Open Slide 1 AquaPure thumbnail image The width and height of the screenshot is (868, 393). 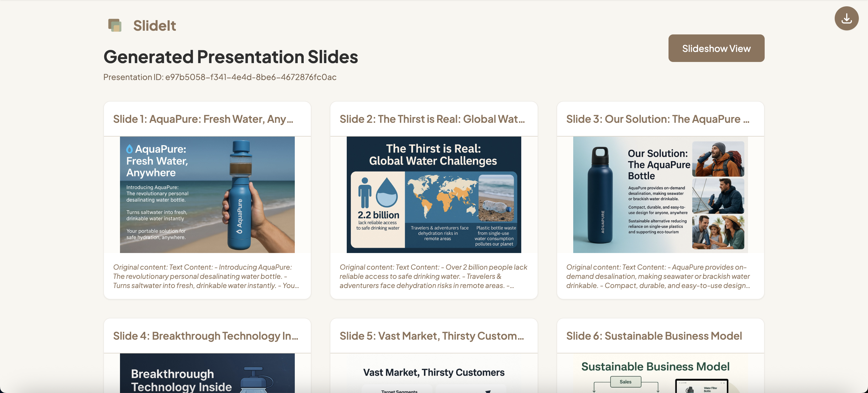tap(207, 195)
